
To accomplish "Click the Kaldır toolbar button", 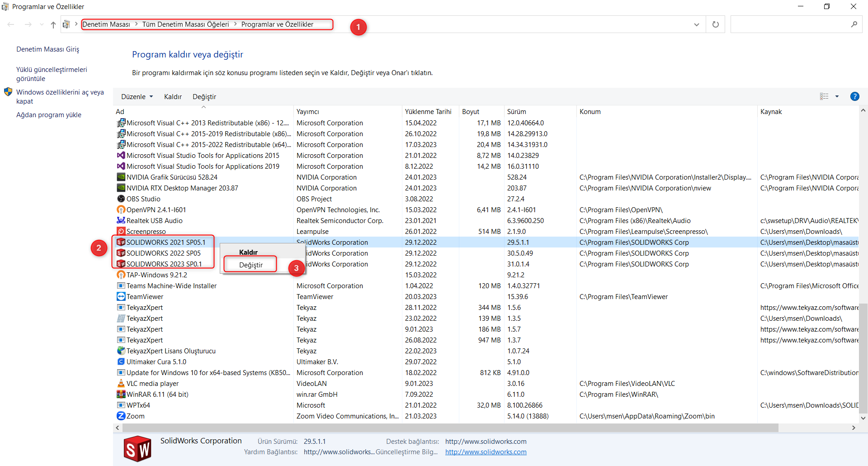I will click(173, 97).
